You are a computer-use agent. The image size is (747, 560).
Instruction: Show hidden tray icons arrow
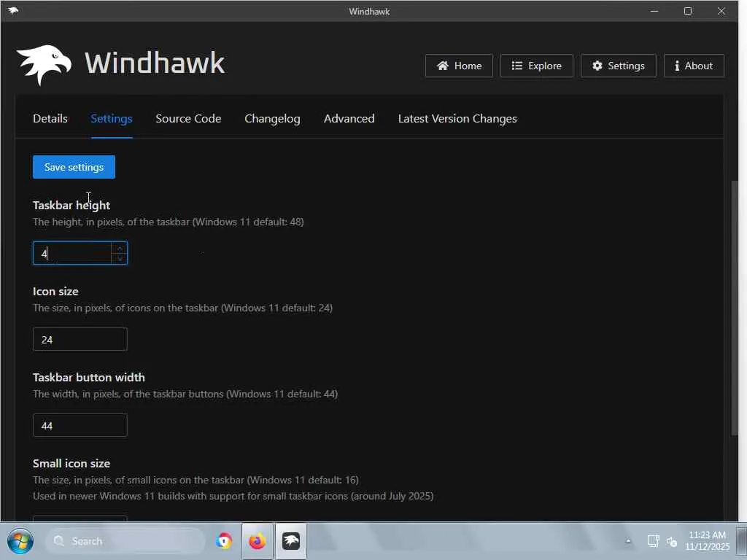(x=628, y=542)
